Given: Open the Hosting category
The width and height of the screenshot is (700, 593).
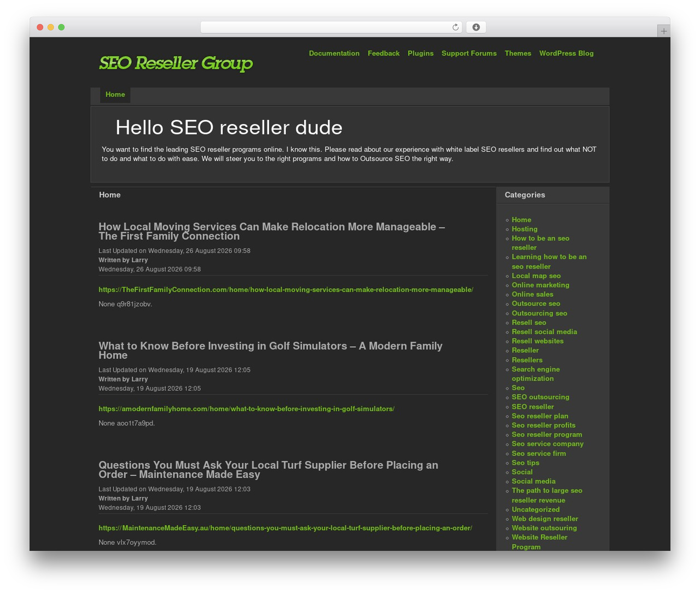Looking at the screenshot, I should pos(524,229).
